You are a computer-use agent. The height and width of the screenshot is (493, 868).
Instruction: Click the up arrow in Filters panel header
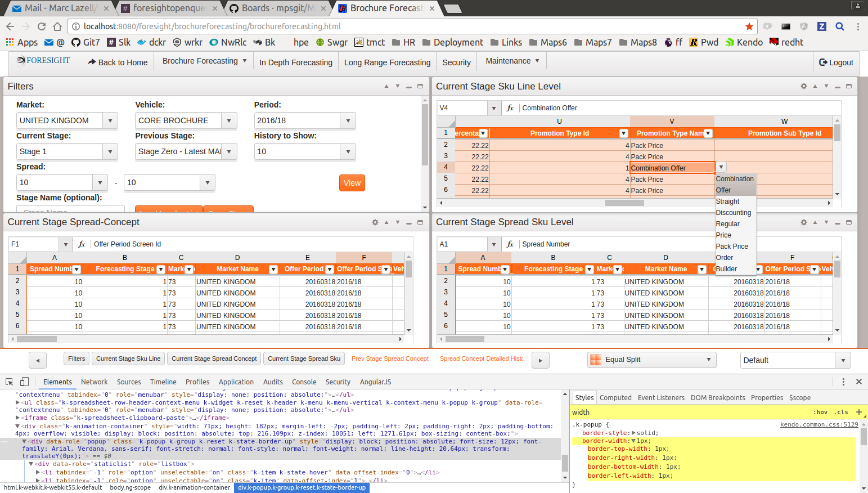click(x=386, y=86)
